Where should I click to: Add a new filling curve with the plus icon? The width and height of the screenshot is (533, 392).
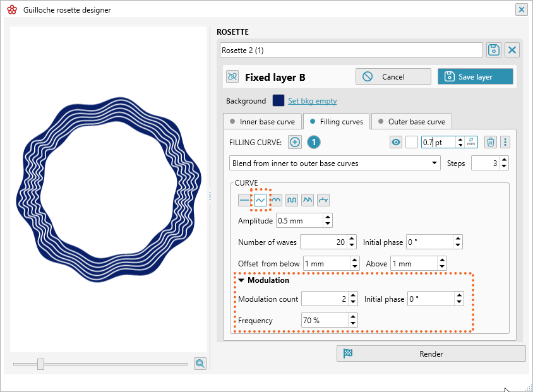click(294, 142)
